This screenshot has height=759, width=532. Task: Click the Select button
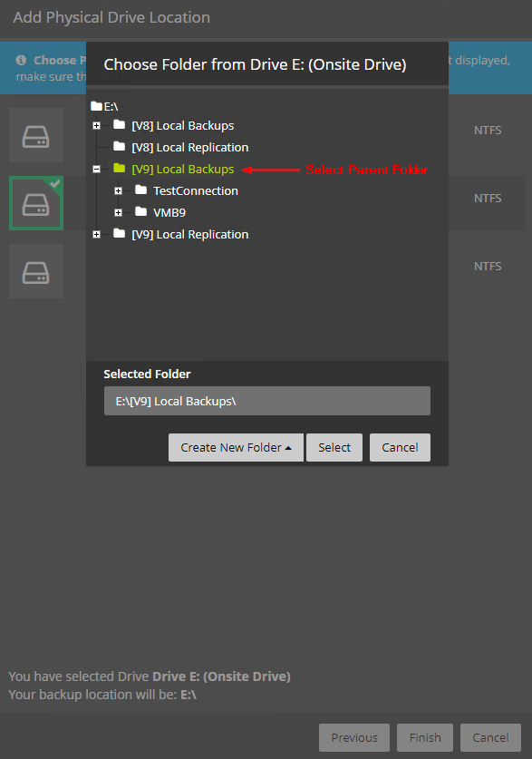click(334, 447)
